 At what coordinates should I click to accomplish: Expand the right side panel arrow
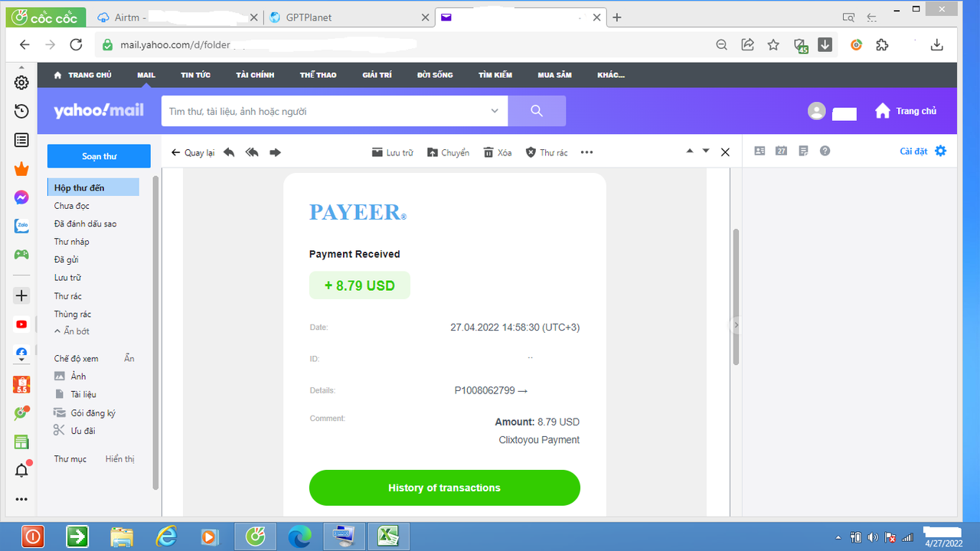[736, 325]
